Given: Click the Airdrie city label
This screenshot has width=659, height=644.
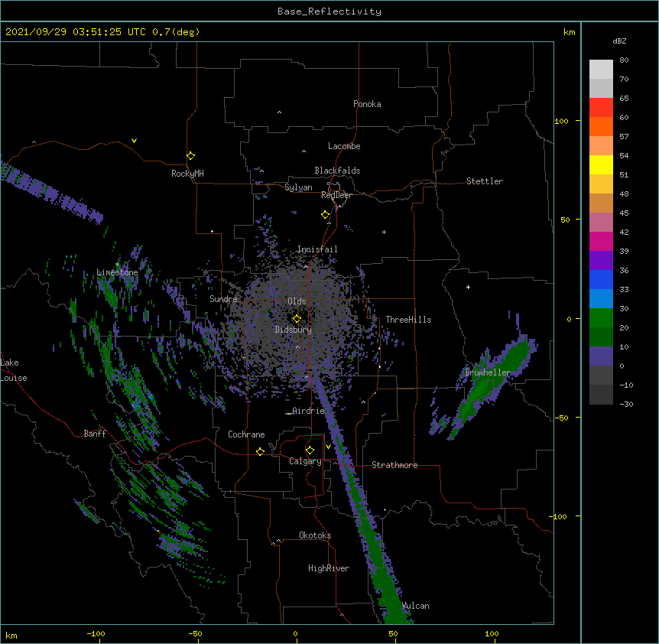Looking at the screenshot, I should tap(309, 411).
